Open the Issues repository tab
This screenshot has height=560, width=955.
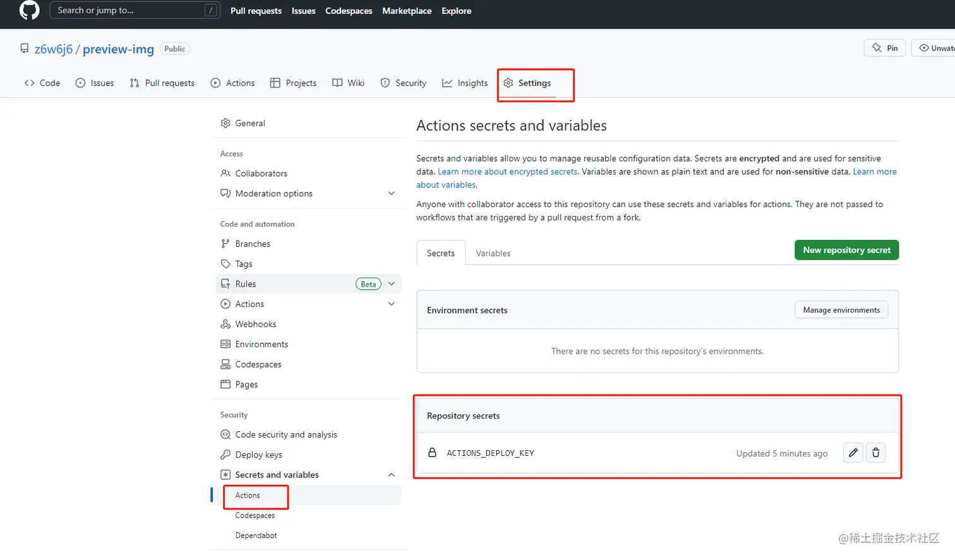coord(95,83)
